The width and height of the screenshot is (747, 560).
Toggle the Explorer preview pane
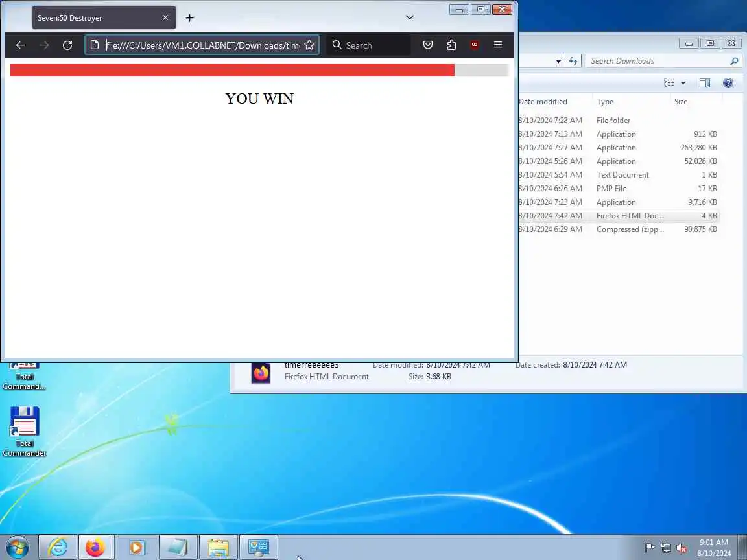[705, 83]
